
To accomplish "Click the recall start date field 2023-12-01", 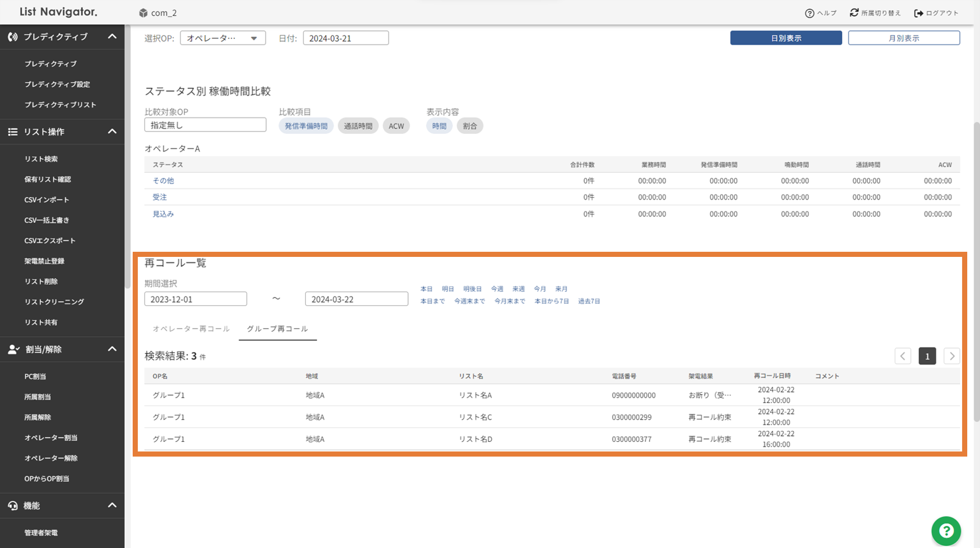I will tap(195, 299).
